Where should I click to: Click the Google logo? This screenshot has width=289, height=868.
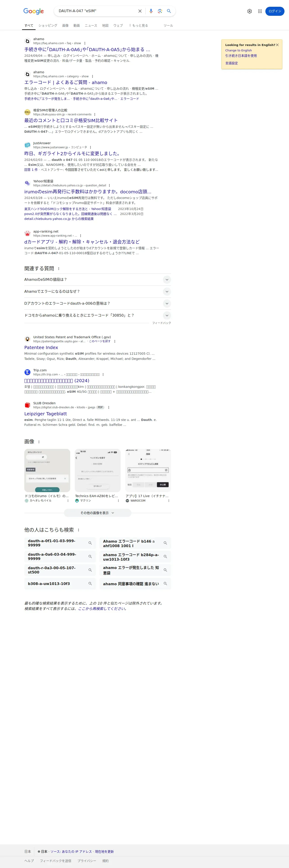pos(34,11)
